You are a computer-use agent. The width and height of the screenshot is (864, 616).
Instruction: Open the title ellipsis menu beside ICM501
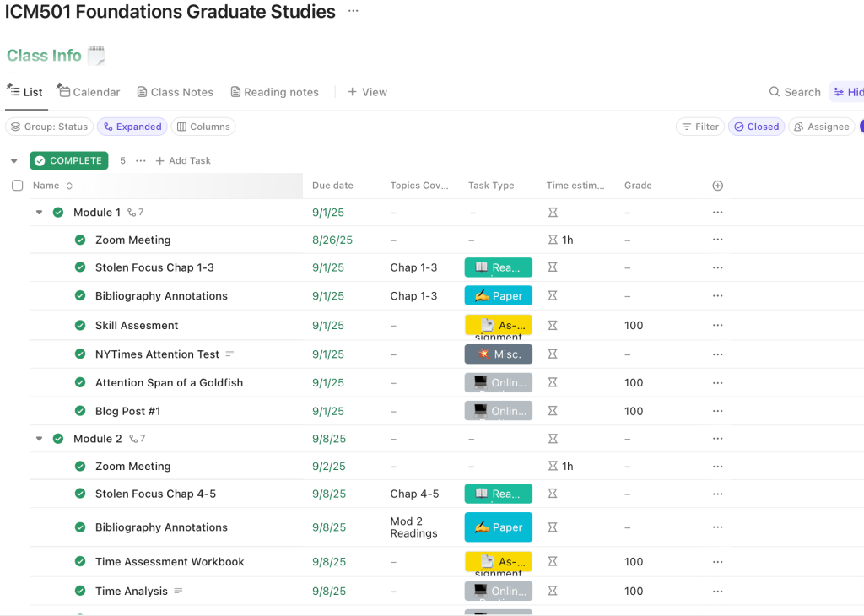pos(353,12)
